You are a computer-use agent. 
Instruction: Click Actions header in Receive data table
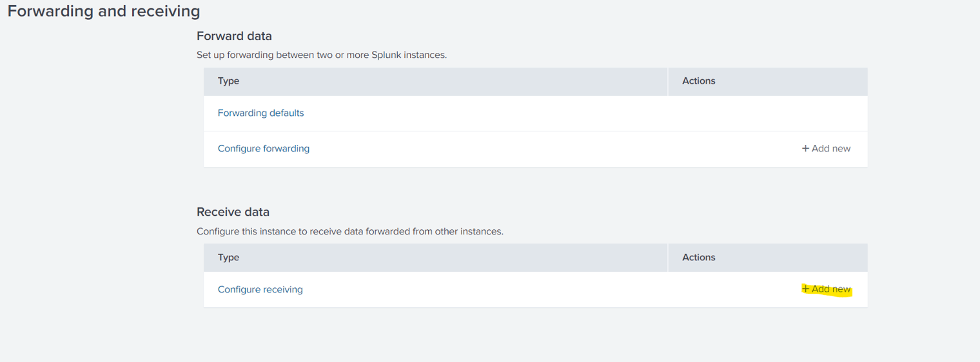point(699,258)
